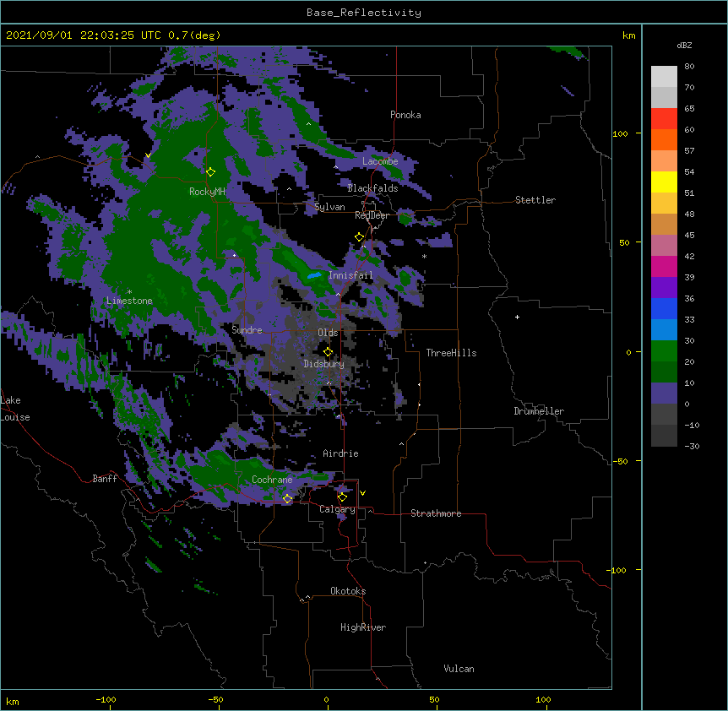Click the blue 30 dBZ echo left of Innisfail

314,275
